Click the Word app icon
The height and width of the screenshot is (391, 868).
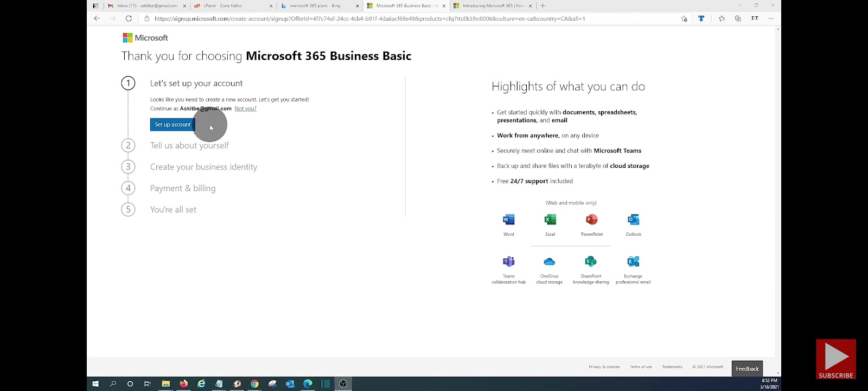coord(508,219)
